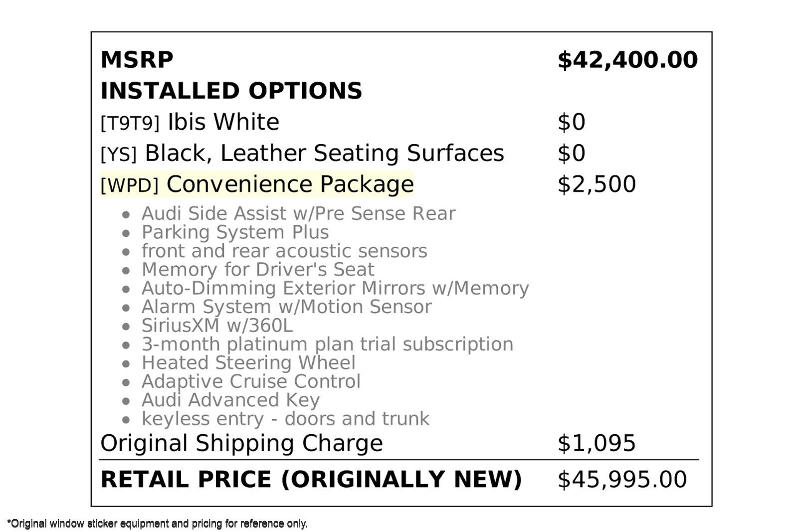Click the $45,995.00 retail price total
The height and width of the screenshot is (532, 798).
(x=622, y=480)
